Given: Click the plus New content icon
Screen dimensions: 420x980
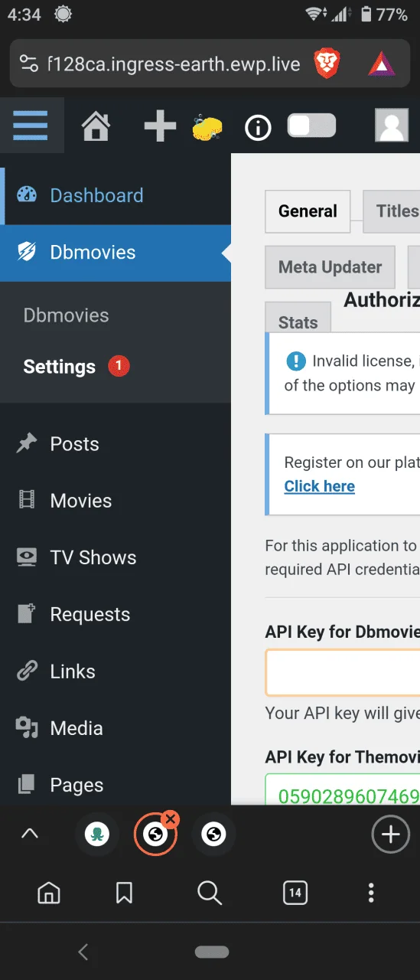Looking at the screenshot, I should 160,126.
